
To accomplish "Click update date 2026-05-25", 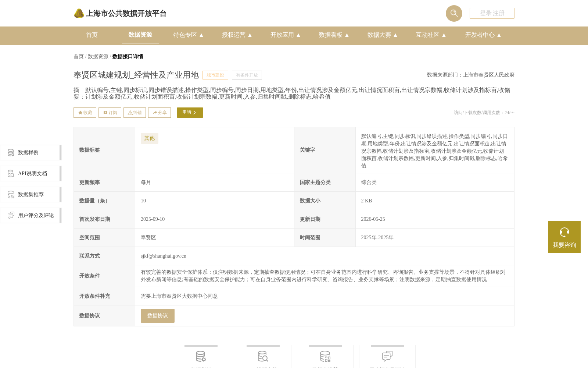I will (x=373, y=219).
